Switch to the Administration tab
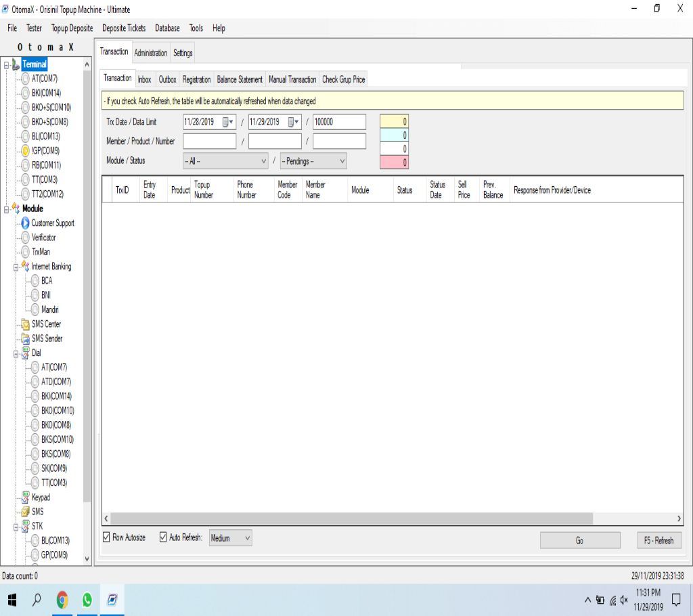Viewport: 693px width, 616px height. 151,53
